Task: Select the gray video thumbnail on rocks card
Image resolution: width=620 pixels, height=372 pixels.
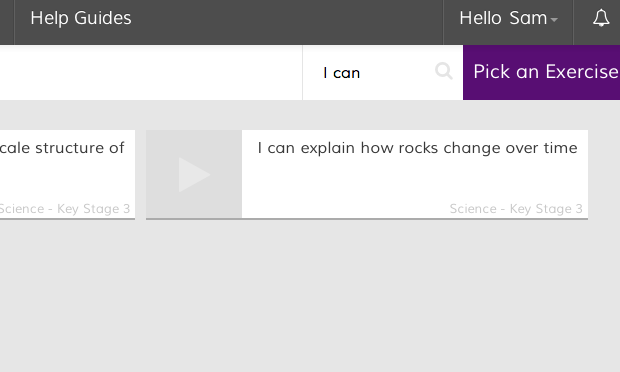Action: (x=194, y=174)
